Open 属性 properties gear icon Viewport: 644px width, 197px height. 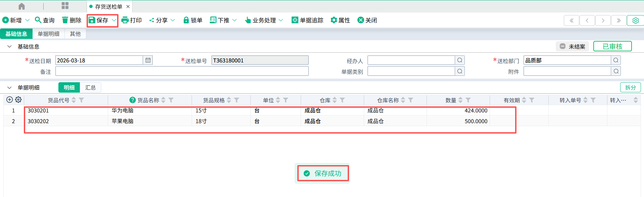click(x=334, y=20)
